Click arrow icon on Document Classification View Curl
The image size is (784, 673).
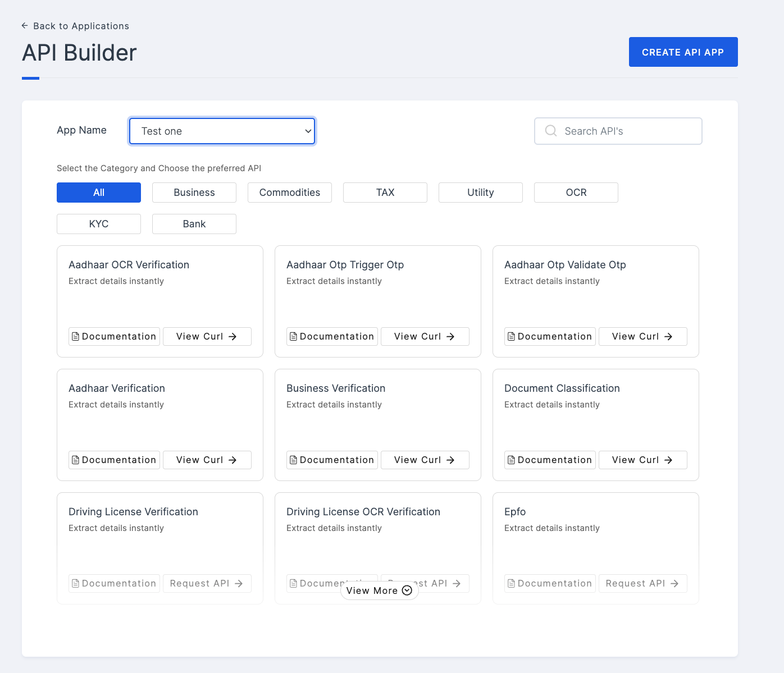[668, 460]
